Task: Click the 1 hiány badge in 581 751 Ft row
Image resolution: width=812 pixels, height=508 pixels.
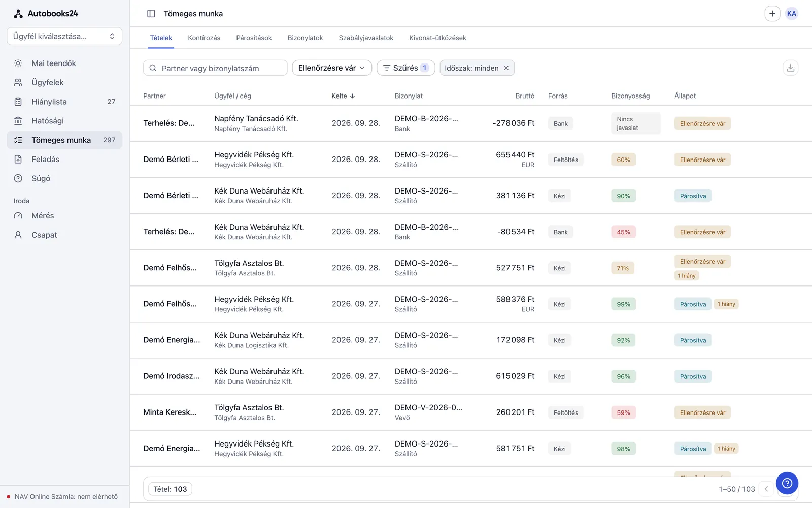Action: click(x=726, y=449)
